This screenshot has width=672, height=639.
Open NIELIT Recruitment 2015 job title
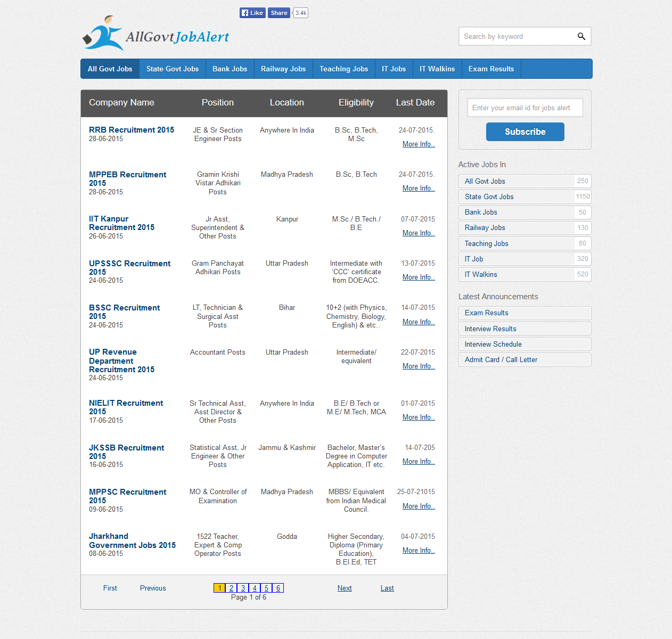tap(126, 407)
